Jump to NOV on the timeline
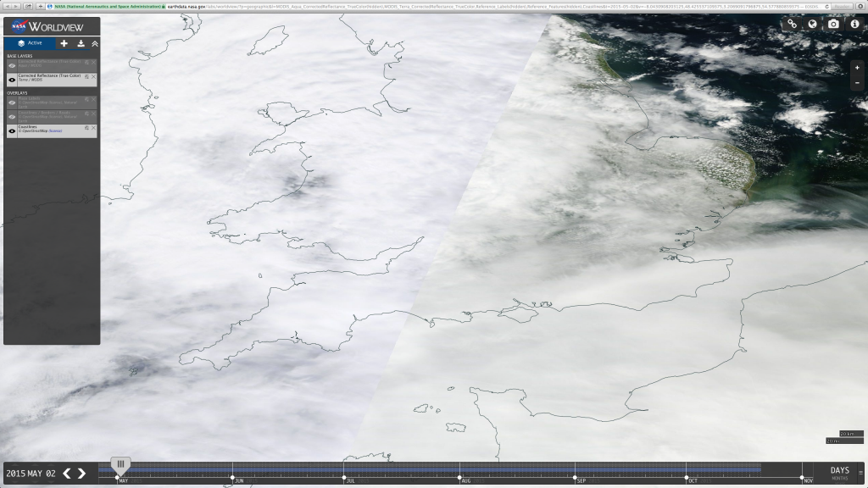 click(x=808, y=481)
